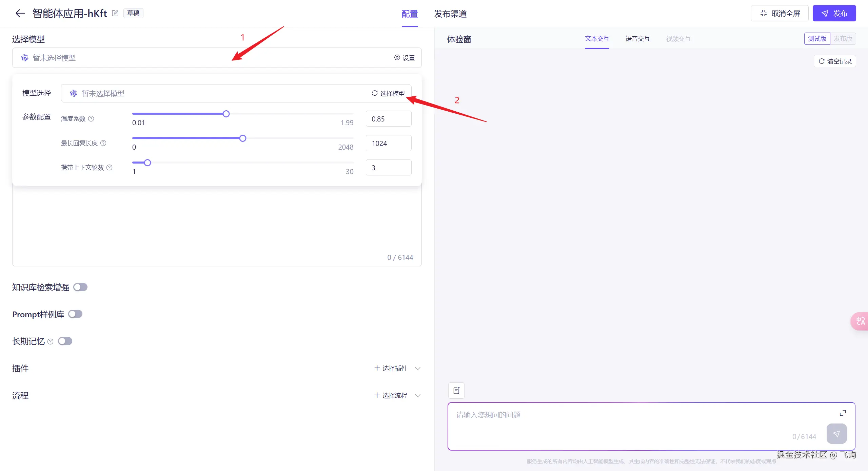
Task: Click the back arrow icon
Action: pyautogui.click(x=20, y=13)
